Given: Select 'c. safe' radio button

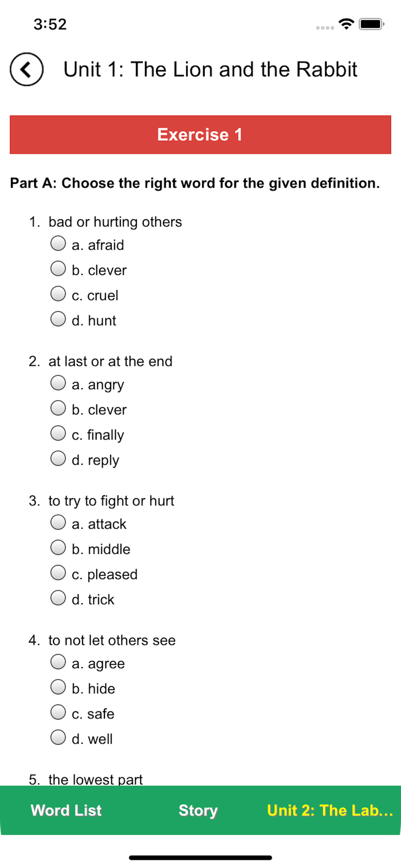Looking at the screenshot, I should (58, 712).
